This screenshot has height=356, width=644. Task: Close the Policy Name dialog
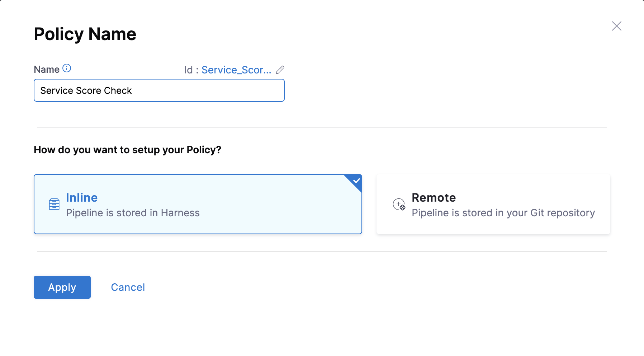click(616, 26)
